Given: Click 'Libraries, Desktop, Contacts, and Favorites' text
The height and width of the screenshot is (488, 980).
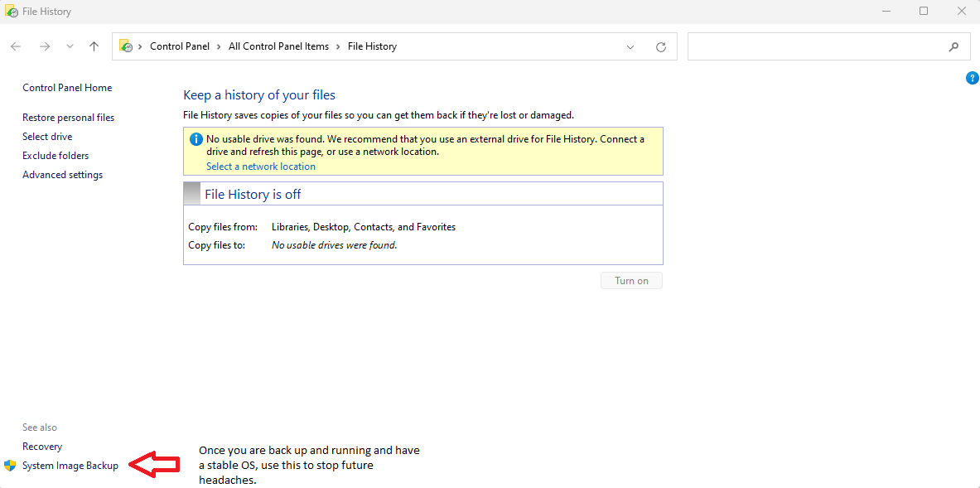Looking at the screenshot, I should (364, 228).
